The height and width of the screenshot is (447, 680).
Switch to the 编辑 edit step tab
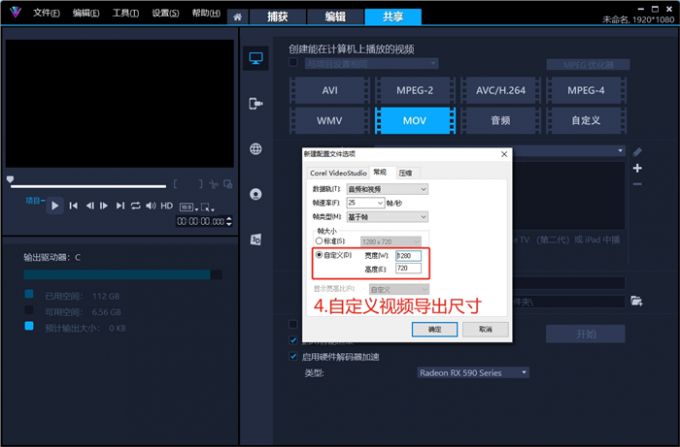(335, 17)
